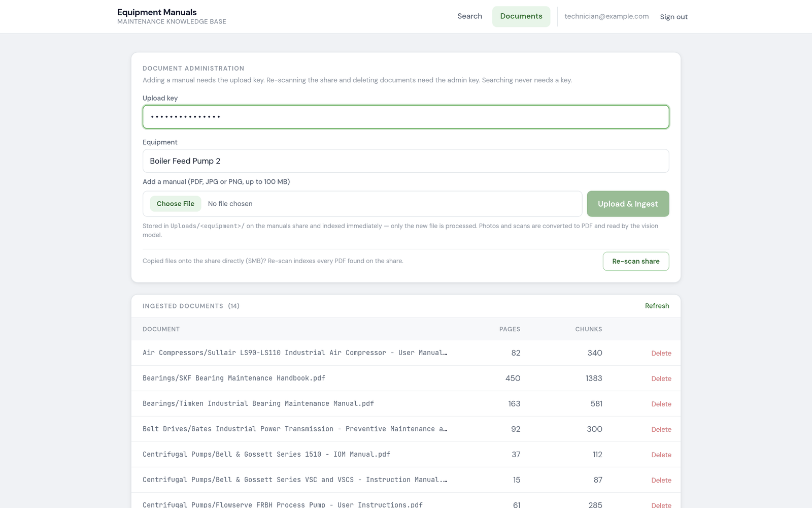Click the Sign out link
This screenshot has width=812, height=508.
point(673,17)
